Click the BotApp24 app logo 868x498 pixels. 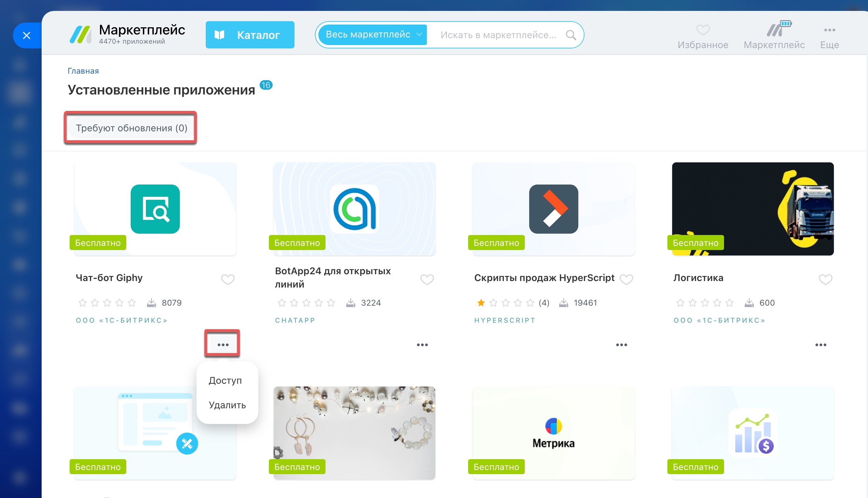point(354,209)
